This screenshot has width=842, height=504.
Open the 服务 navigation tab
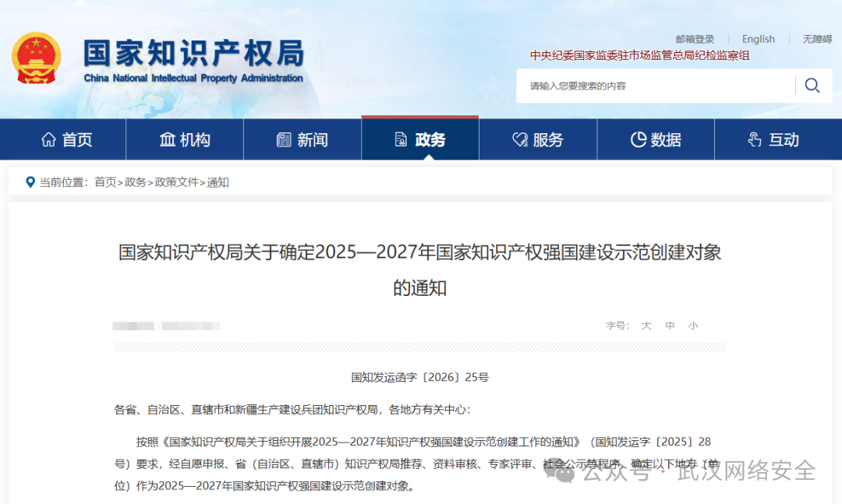point(538,139)
